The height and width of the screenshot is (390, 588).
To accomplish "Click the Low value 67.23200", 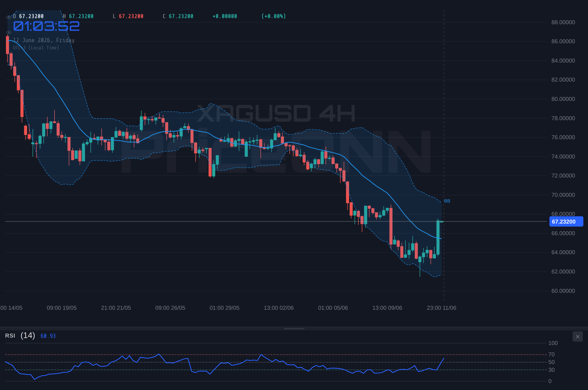I will tap(131, 16).
